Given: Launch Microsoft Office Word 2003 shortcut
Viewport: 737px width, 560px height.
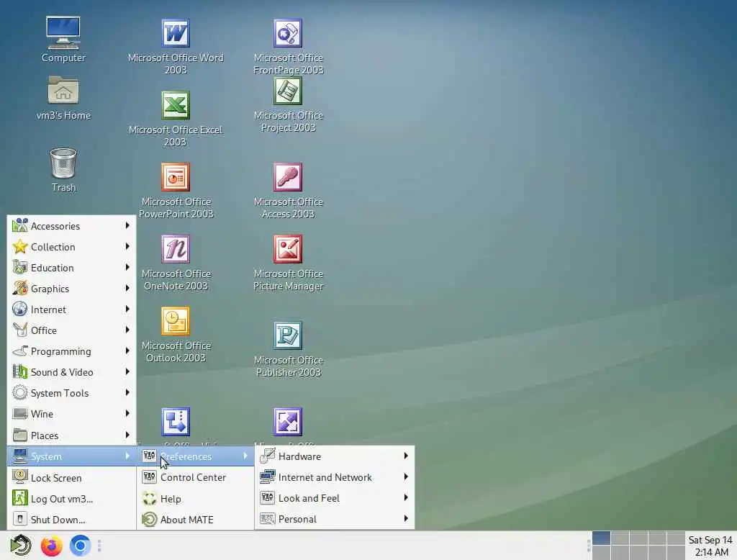Looking at the screenshot, I should click(176, 46).
